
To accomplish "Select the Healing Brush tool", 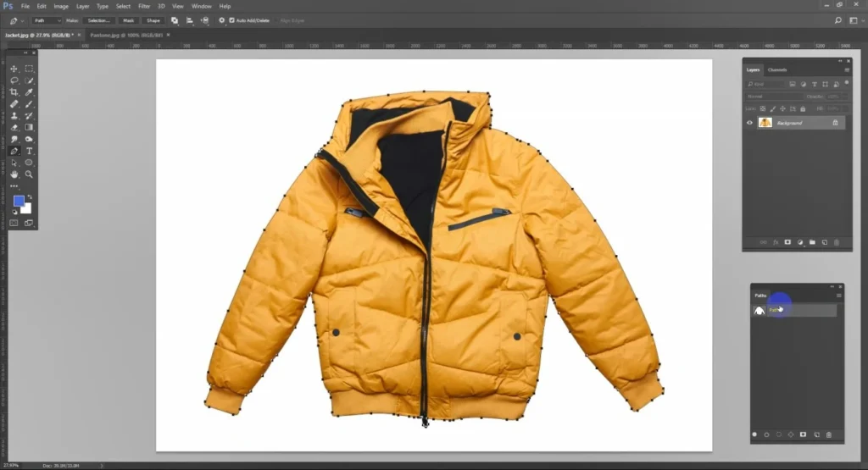I will [x=14, y=104].
